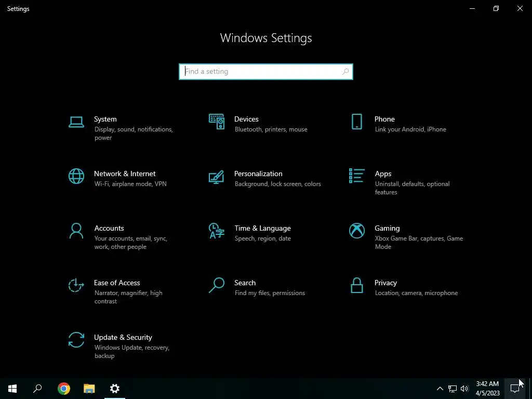Image resolution: width=532 pixels, height=399 pixels.
Task: Click 'Display, sound, notifications, power' description
Action: tap(134, 134)
